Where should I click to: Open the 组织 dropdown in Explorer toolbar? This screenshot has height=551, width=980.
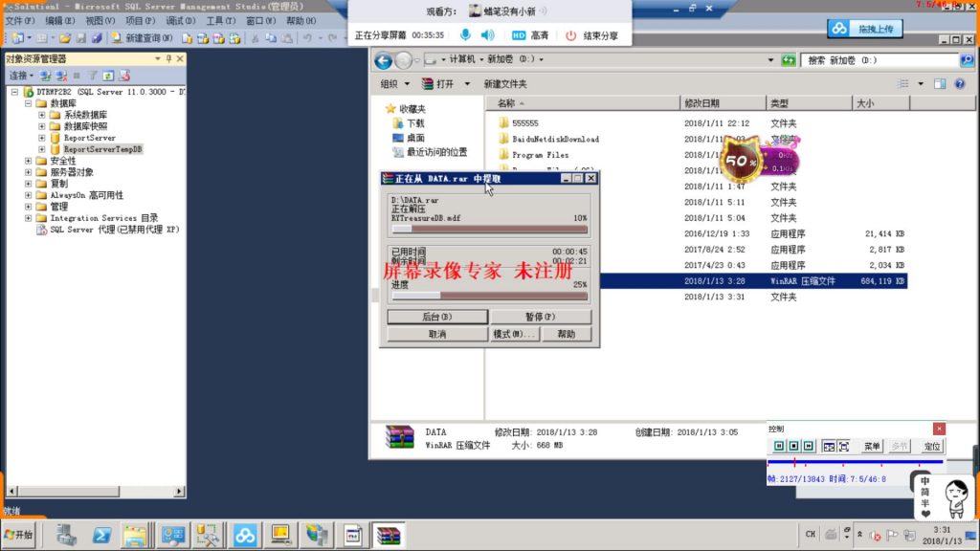(395, 84)
